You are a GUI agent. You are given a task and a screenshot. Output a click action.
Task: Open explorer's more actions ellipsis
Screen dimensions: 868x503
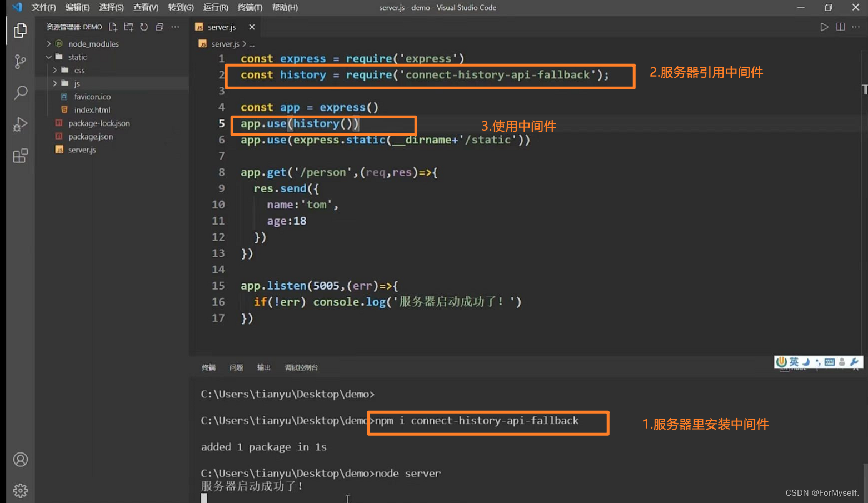(x=176, y=27)
